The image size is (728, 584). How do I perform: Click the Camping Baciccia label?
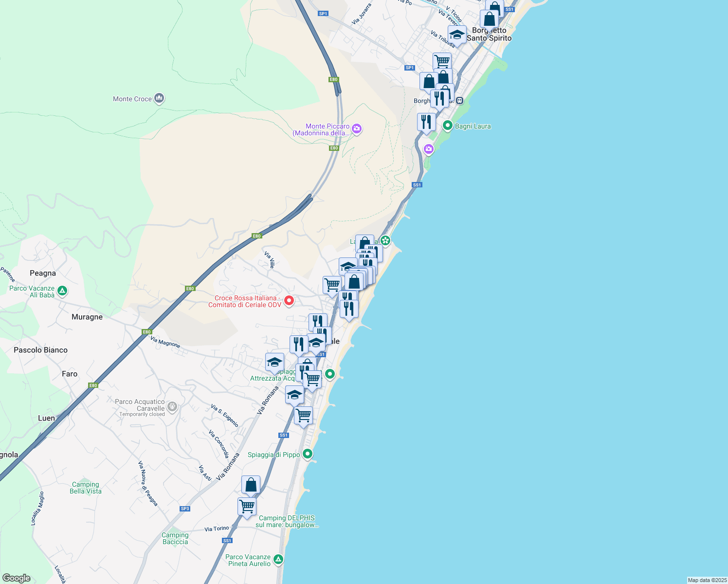coord(175,538)
